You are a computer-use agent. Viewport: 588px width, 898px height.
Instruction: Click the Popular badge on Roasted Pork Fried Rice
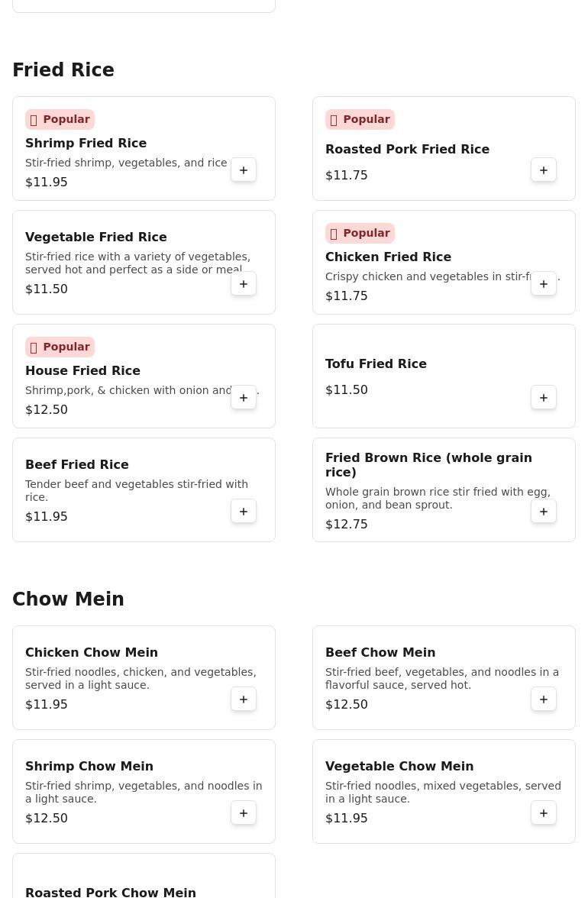(x=360, y=120)
